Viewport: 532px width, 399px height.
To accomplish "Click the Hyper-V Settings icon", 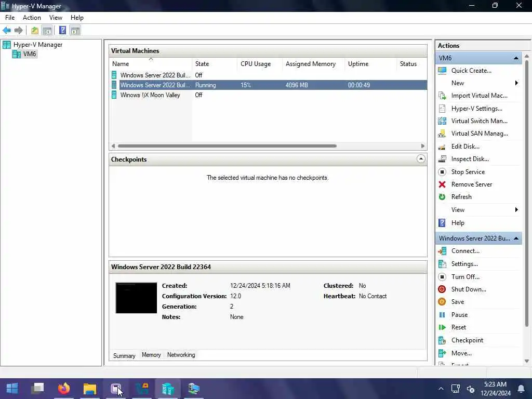I will coord(442,109).
